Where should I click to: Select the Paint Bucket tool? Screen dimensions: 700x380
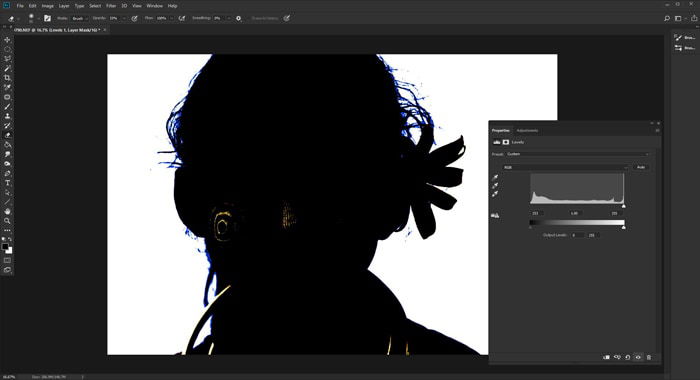point(7,145)
